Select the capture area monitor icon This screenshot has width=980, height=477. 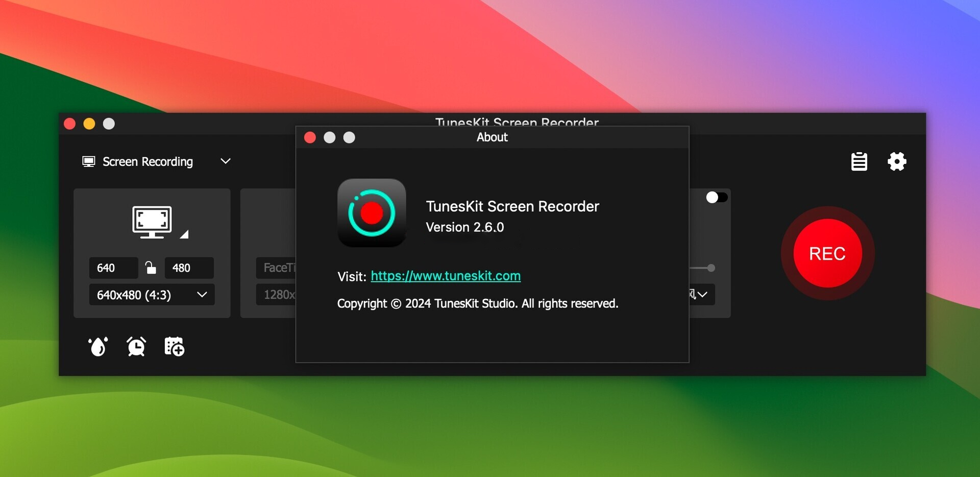[152, 222]
